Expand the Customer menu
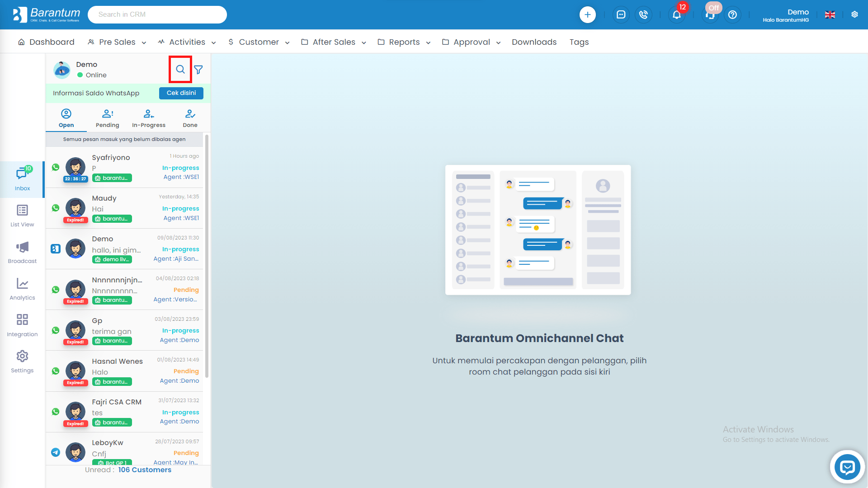Viewport: 868px width, 488px height. click(x=259, y=42)
